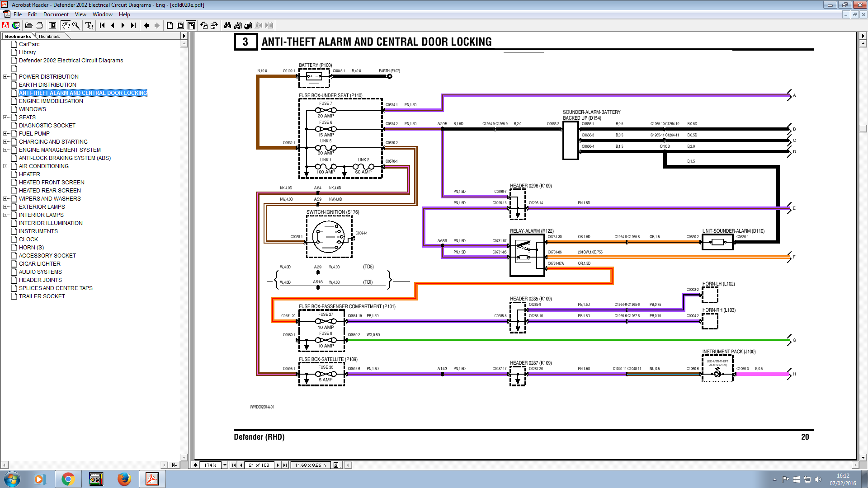Image resolution: width=868 pixels, height=488 pixels.
Task: Go to next page via toolbar
Action: 123,25
